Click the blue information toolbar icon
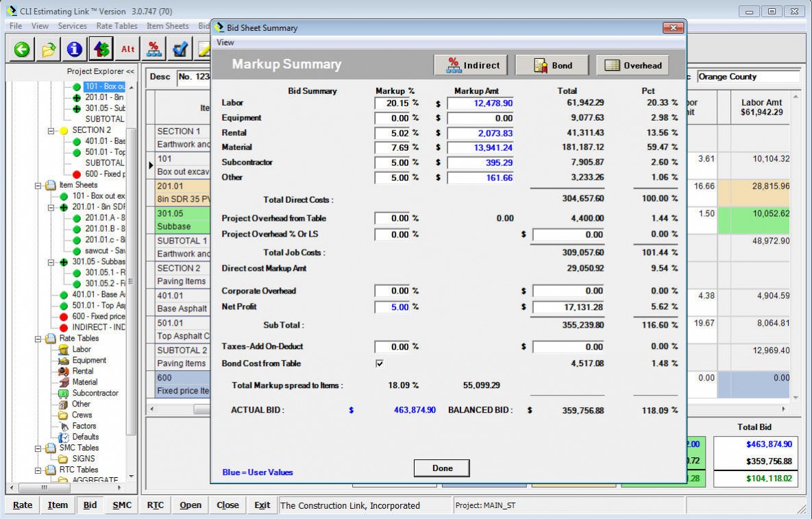 (75, 49)
